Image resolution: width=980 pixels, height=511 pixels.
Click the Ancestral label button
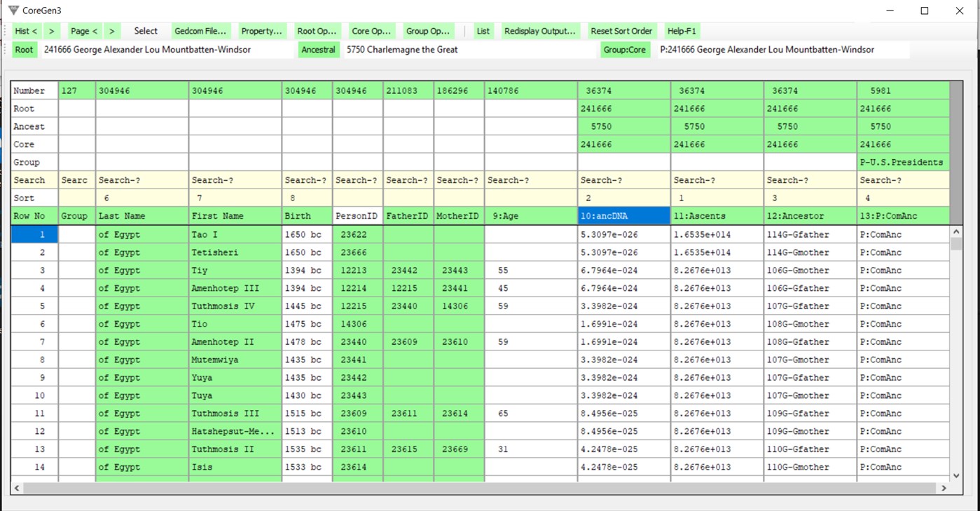tap(319, 50)
